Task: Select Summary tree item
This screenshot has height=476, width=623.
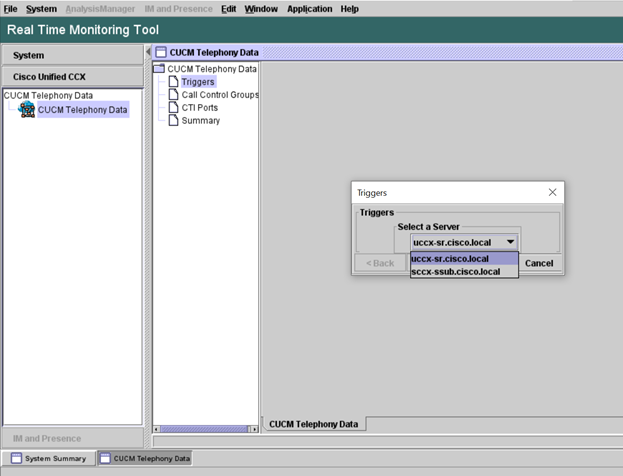Action: (201, 120)
